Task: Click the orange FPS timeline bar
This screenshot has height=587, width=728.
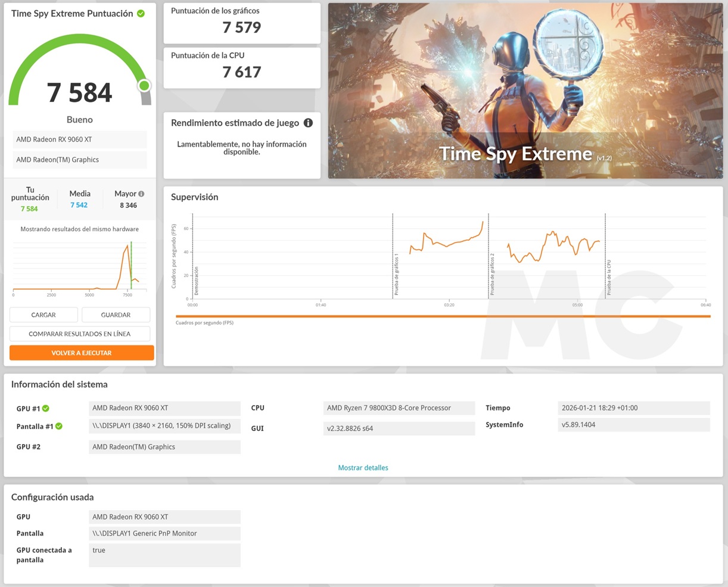Action: click(x=443, y=316)
